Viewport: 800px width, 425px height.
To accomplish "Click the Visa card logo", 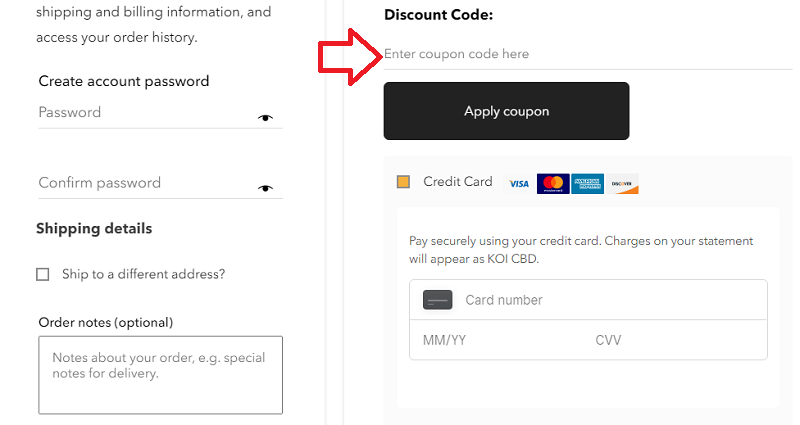I will [518, 184].
